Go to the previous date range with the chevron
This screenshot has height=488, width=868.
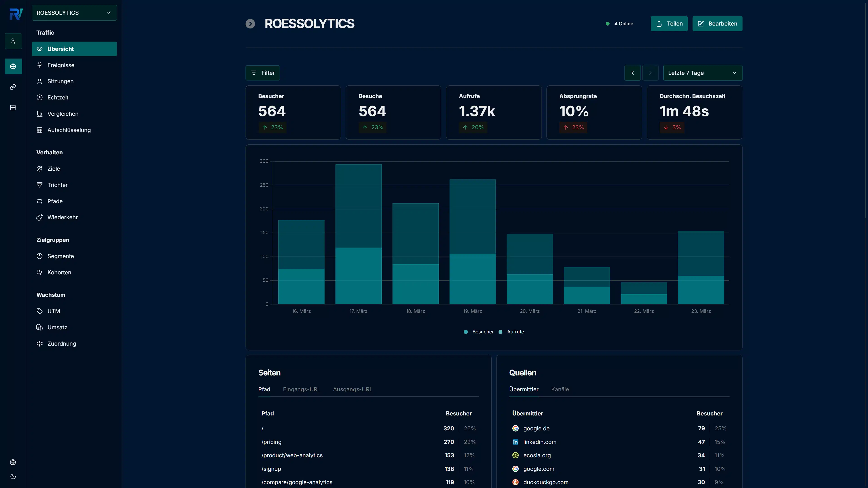[632, 73]
